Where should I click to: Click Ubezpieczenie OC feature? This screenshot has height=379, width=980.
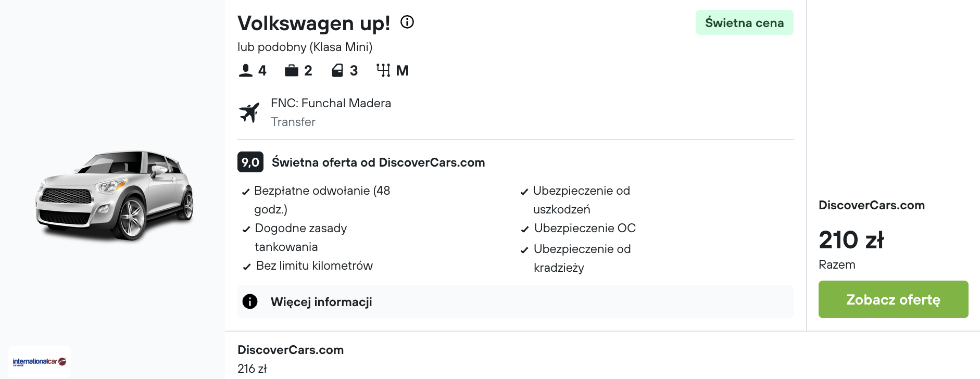pos(579,228)
